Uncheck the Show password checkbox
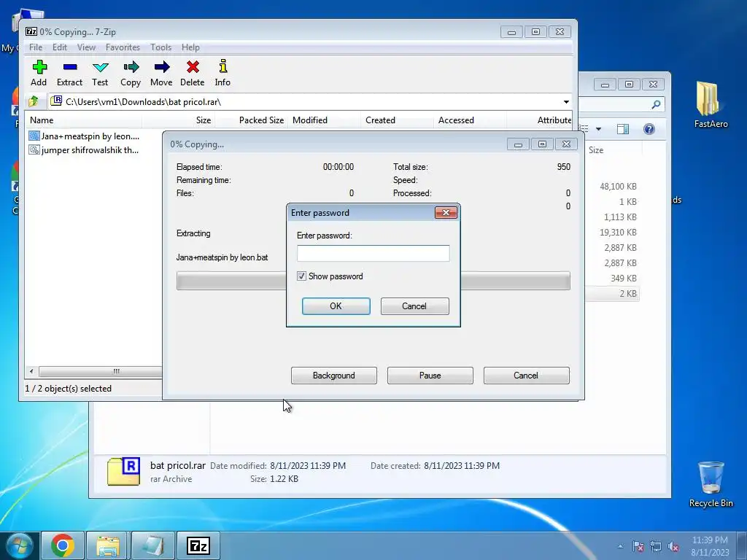The width and height of the screenshot is (747, 560). (301, 276)
